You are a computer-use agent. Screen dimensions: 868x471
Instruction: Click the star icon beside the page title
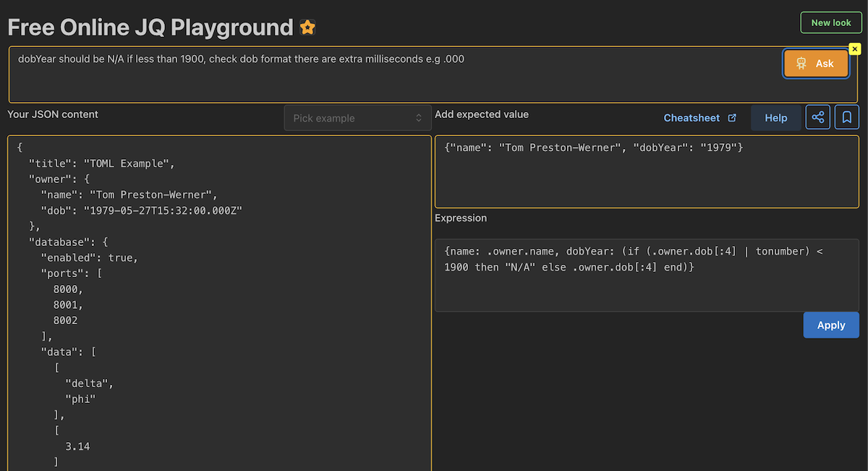coord(307,28)
